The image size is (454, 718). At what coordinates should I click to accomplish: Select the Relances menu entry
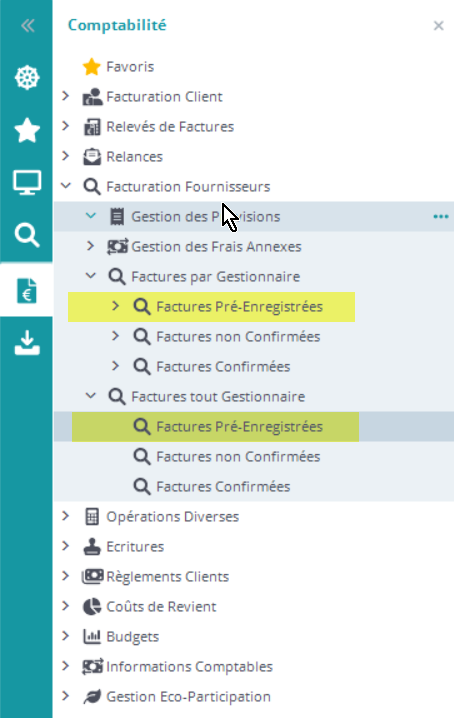135,157
